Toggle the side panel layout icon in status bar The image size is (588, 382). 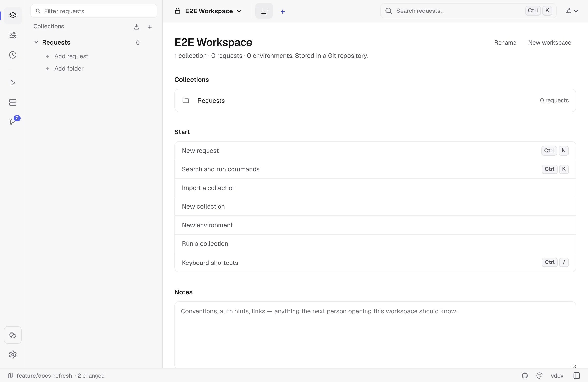click(577, 376)
